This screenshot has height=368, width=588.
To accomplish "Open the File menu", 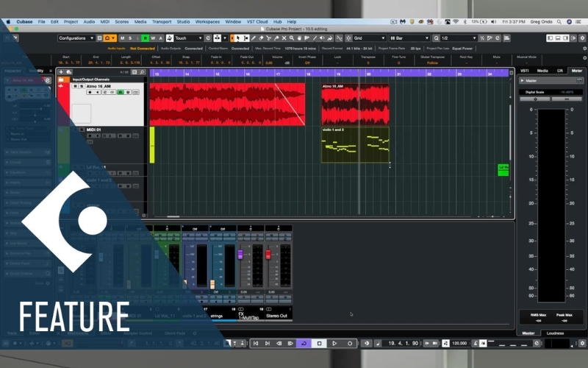I will 42,22.
